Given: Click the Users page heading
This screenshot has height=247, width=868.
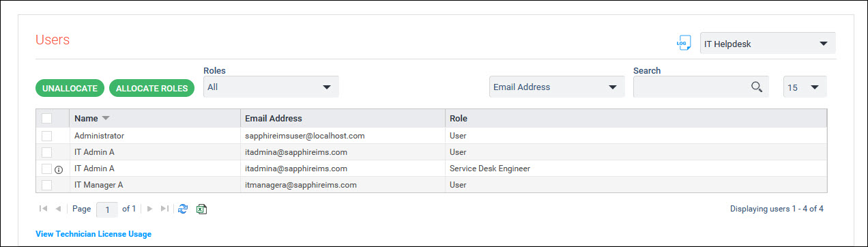Looking at the screenshot, I should click(x=53, y=40).
